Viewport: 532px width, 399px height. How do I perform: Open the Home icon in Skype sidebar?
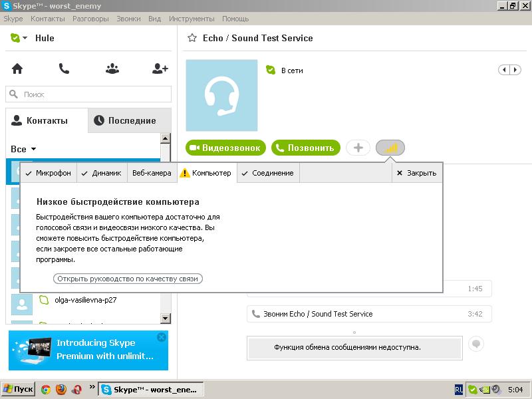[17, 69]
